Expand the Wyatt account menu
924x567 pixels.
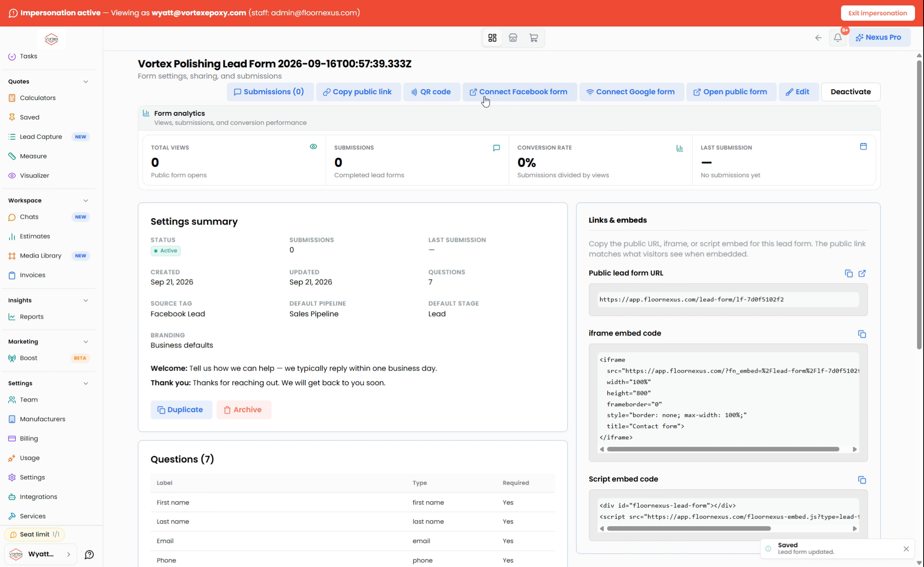(40, 554)
